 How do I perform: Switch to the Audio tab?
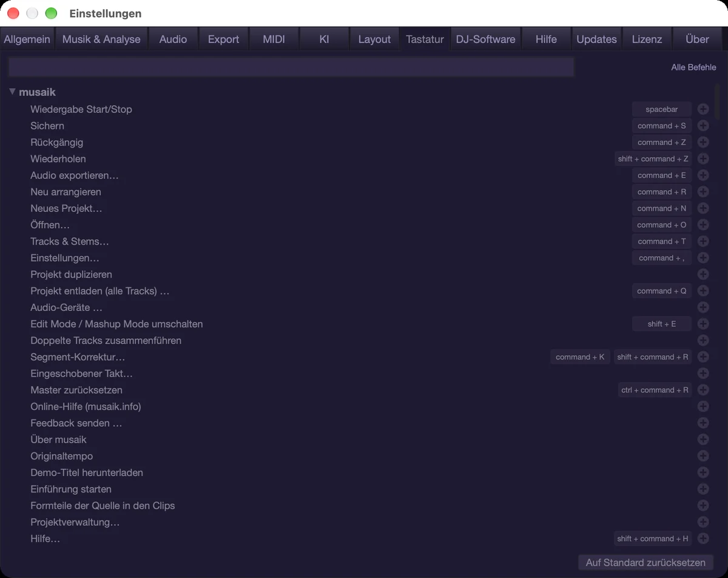[x=173, y=39]
